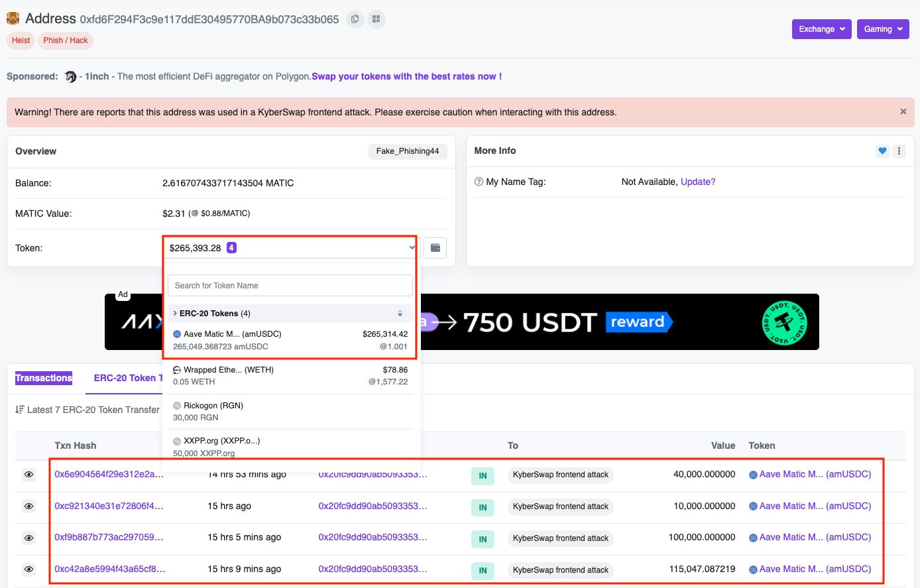Open amUSDC token in 115,047.087219 row
Screen dimensions: 920x588
coord(810,569)
